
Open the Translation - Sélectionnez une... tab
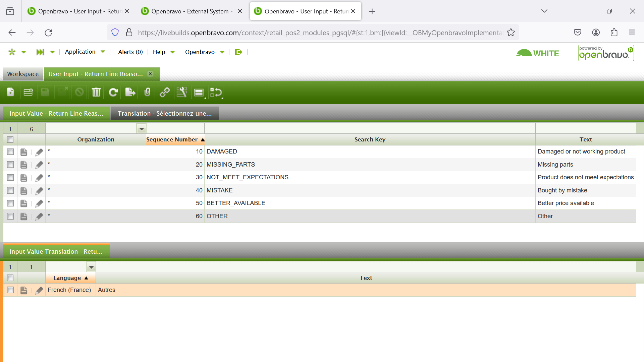pos(165,114)
